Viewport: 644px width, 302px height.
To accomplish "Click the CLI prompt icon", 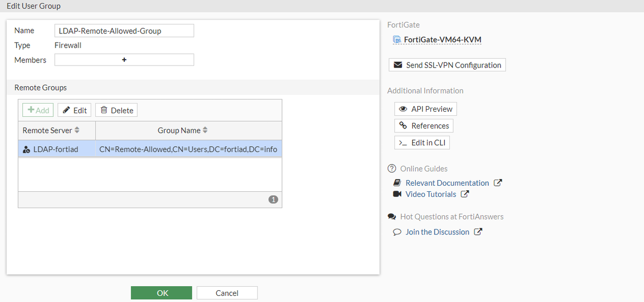I will click(x=403, y=143).
